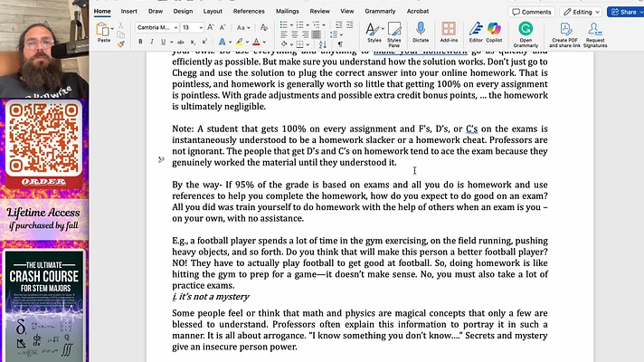Copy selection using the Copy icon

coord(121,35)
